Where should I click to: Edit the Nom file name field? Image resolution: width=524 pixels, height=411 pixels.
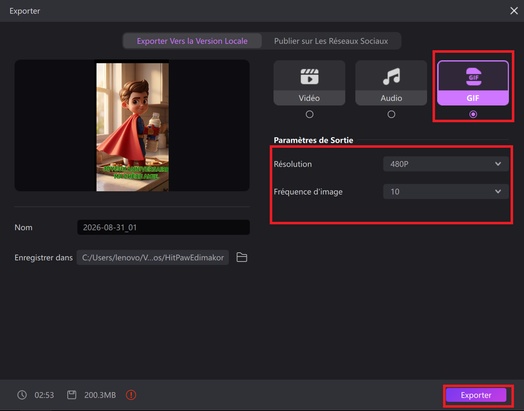[x=163, y=228]
